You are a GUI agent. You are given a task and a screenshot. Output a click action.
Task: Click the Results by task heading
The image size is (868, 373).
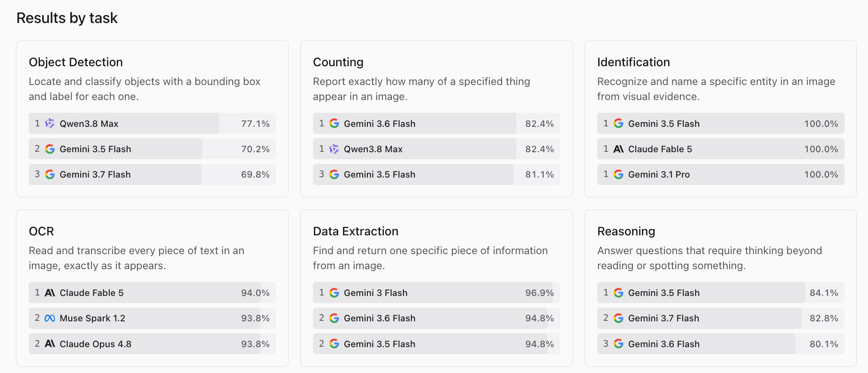(67, 18)
